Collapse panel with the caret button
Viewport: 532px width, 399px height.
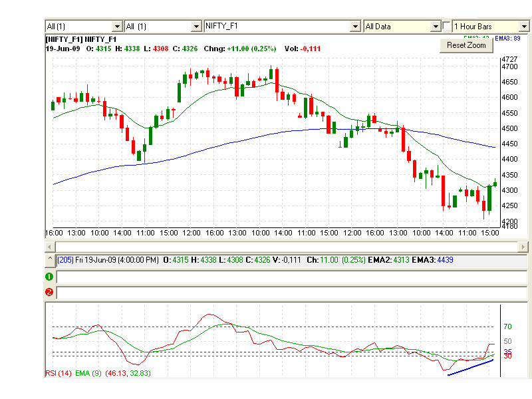(x=50, y=260)
